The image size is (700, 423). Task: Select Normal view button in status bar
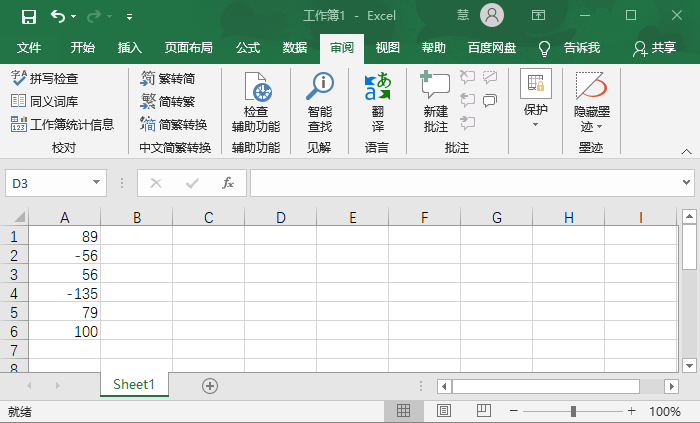coord(404,411)
